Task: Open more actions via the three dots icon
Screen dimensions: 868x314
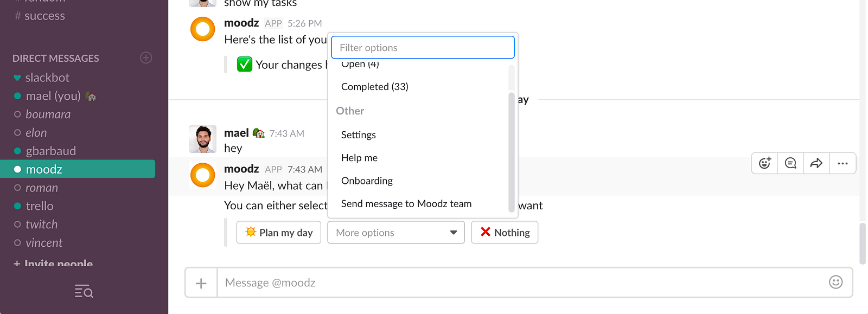Action: click(843, 163)
